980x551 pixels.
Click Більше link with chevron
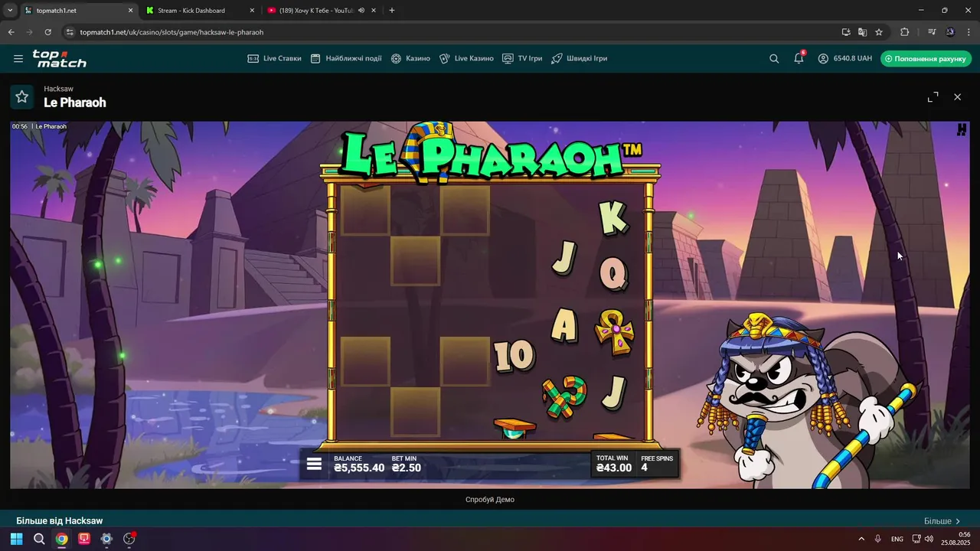(x=942, y=521)
